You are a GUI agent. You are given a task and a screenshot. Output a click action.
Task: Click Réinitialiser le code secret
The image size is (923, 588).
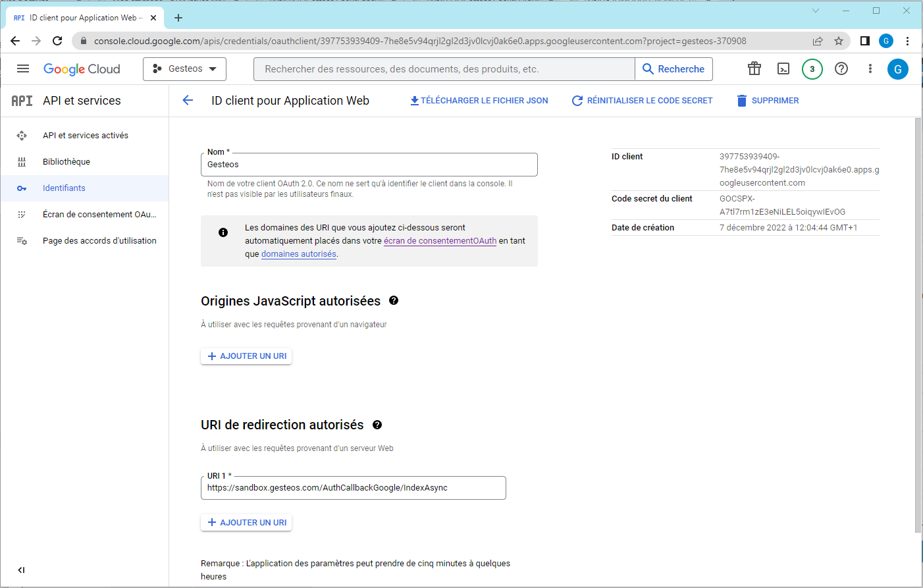pos(642,101)
